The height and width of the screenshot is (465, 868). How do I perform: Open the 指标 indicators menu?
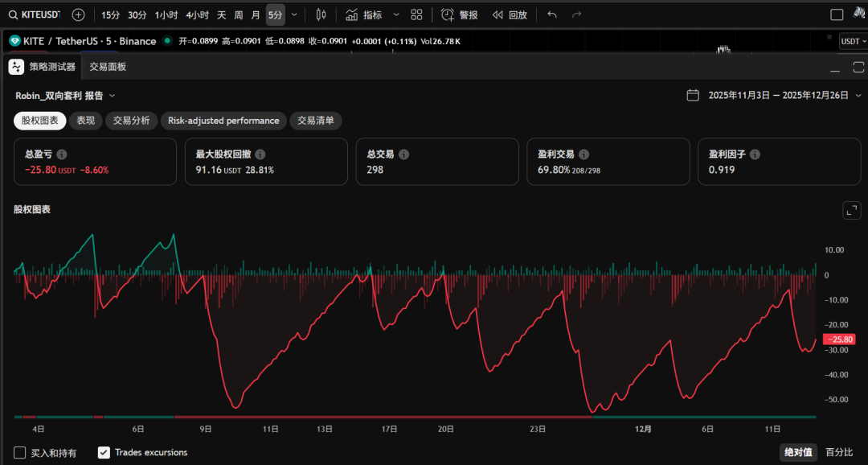pyautogui.click(x=364, y=14)
